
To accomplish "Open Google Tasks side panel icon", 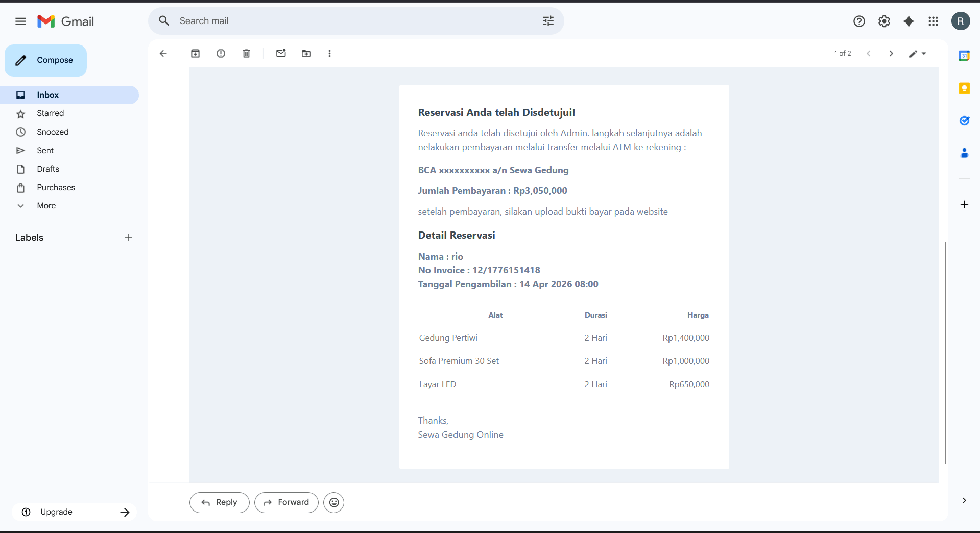I will click(x=964, y=121).
